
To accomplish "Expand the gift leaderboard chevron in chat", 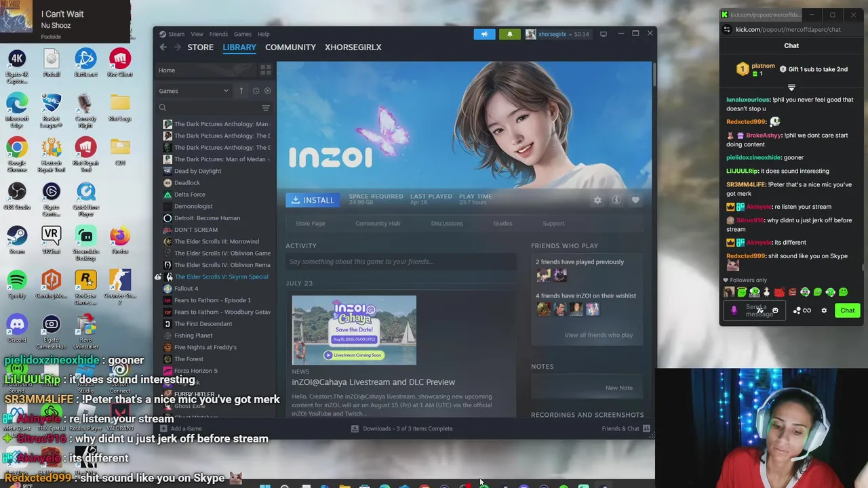I will 791,87.
